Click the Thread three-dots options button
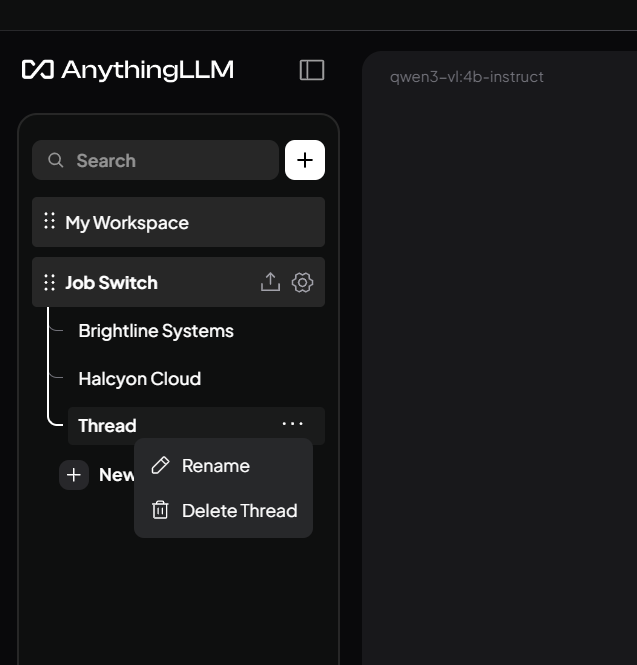637x665 pixels. pos(293,424)
